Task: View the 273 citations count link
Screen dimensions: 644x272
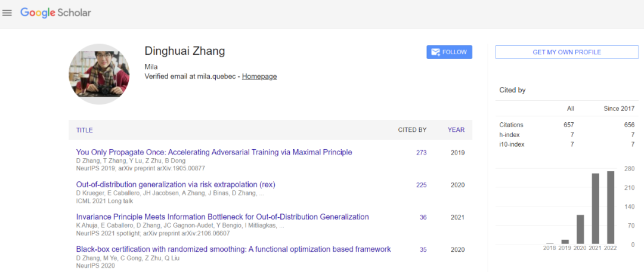Action: (421, 153)
